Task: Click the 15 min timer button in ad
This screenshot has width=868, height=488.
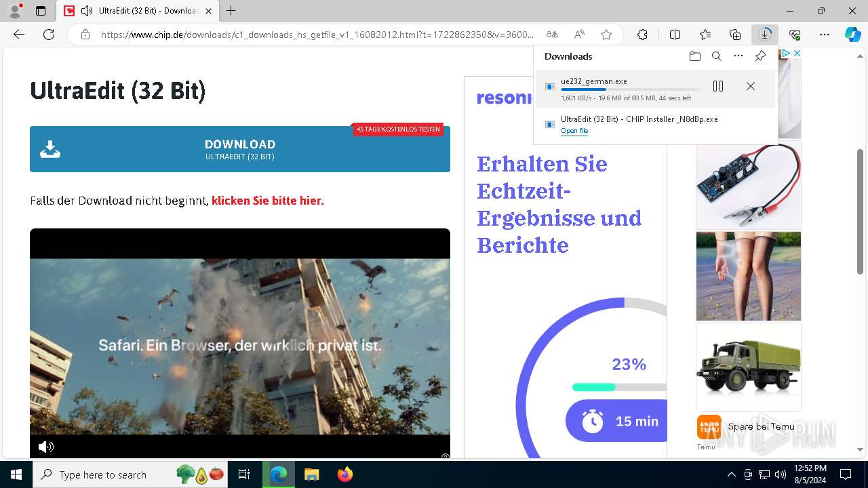Action: click(x=616, y=421)
